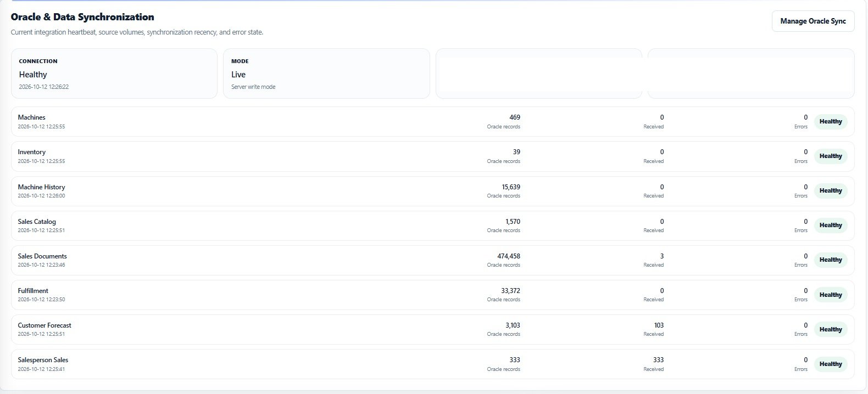
Task: Select the Fulfillment timestamp 12:23:50
Action: (41, 300)
